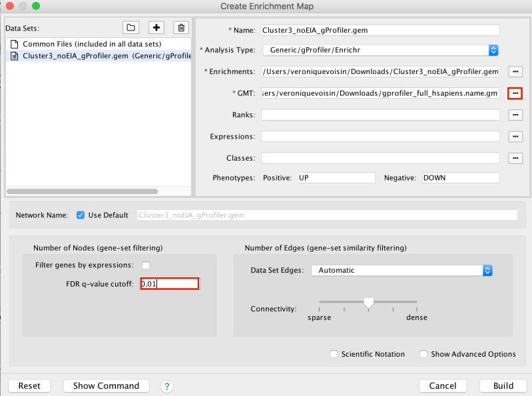The image size is (532, 396).
Task: Click the GMT path field
Action: (x=380, y=93)
